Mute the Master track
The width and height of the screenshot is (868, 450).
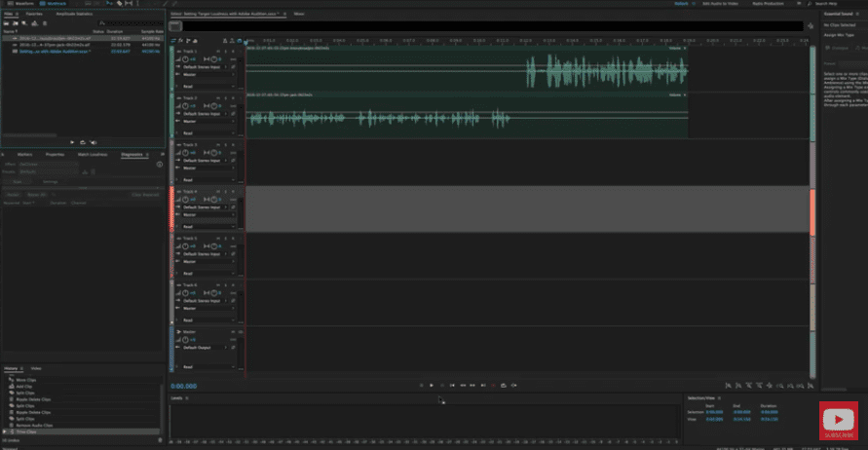coord(233,331)
